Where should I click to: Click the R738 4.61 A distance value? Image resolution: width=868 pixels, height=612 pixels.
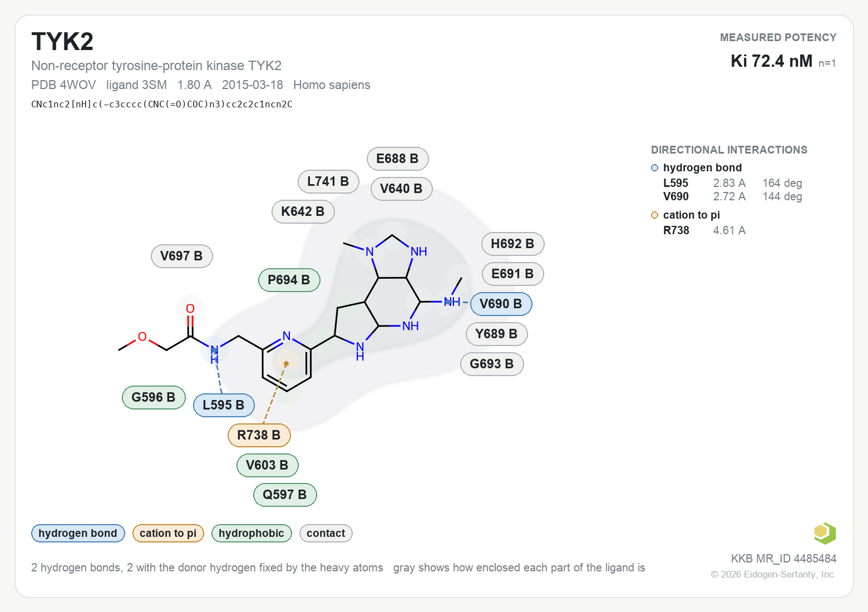(x=729, y=230)
